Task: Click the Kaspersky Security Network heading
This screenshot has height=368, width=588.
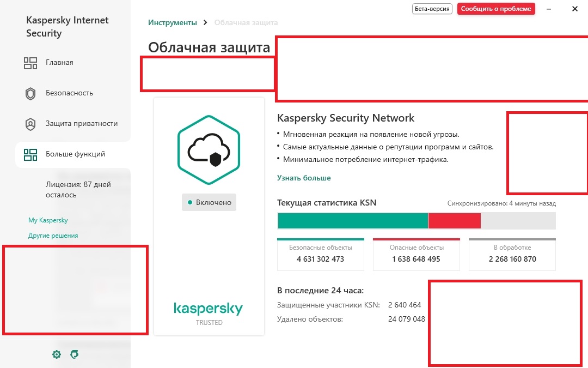Action: pos(346,118)
